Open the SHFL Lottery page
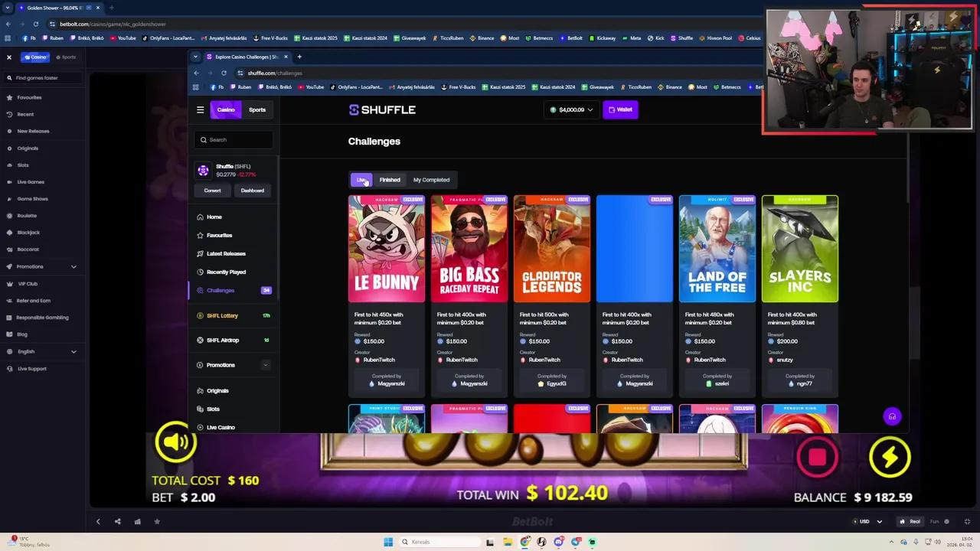 click(222, 315)
